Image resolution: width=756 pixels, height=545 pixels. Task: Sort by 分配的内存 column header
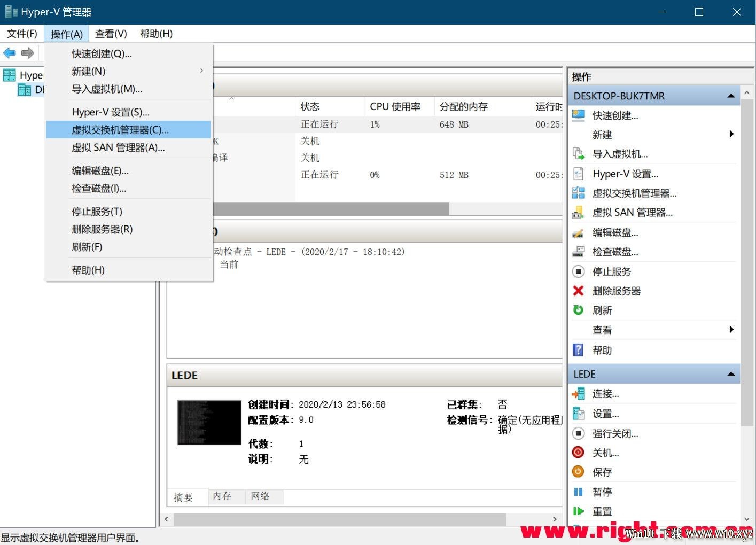click(482, 106)
